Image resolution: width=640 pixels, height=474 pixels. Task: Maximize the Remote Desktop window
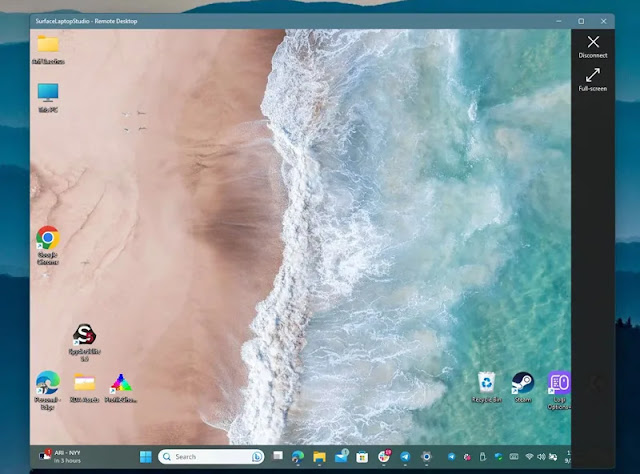[x=581, y=21]
